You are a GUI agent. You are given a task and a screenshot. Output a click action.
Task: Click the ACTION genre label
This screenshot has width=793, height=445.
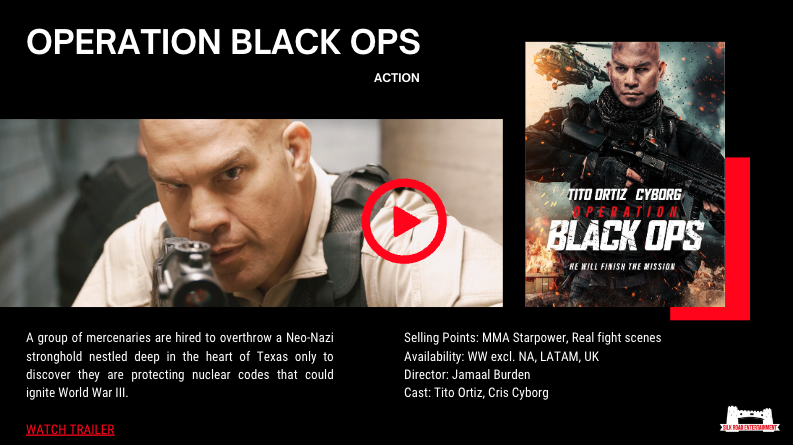[x=396, y=78]
